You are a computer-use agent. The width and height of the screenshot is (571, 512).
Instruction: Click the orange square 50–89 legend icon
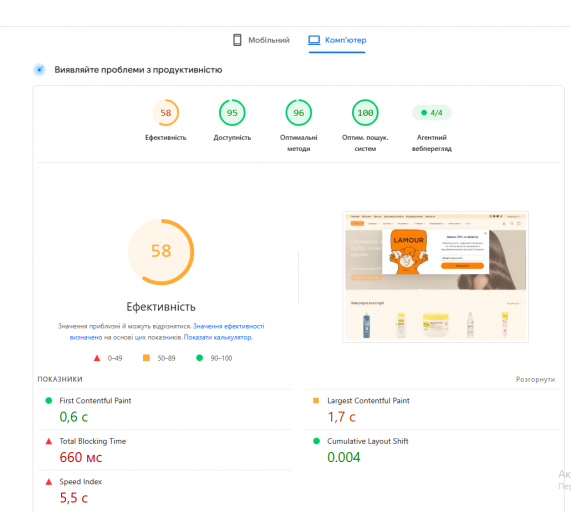(x=146, y=358)
